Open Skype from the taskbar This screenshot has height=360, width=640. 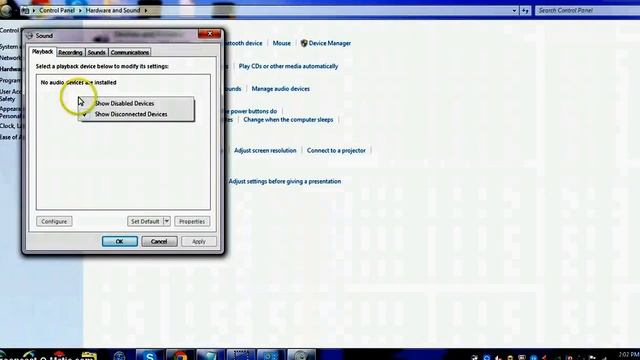149,355
